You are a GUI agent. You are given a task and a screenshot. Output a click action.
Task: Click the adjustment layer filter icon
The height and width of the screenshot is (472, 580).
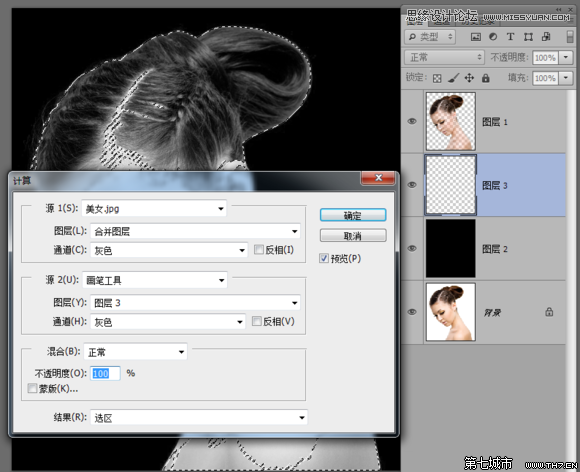[493, 37]
